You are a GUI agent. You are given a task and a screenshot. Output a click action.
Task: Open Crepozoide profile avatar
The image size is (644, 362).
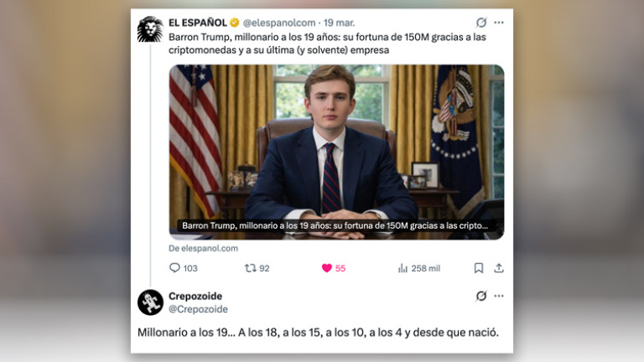(150, 302)
